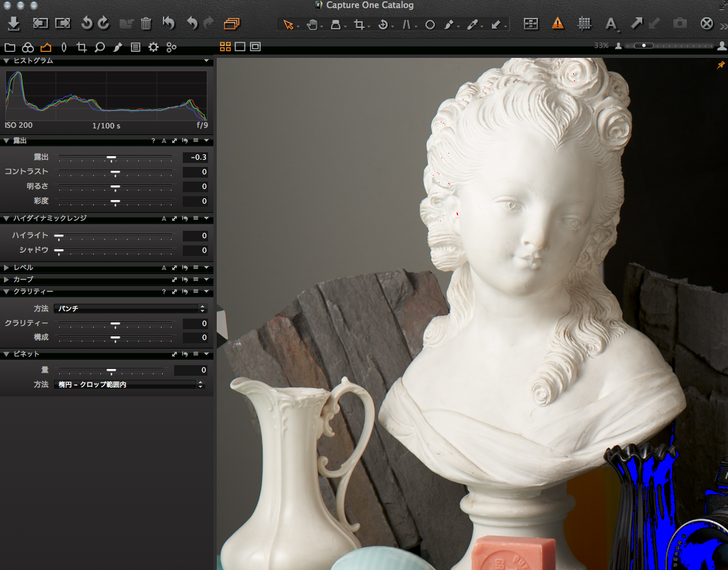This screenshot has width=728, height=570.
Task: Expand the レベル panel
Action: [x=7, y=267]
